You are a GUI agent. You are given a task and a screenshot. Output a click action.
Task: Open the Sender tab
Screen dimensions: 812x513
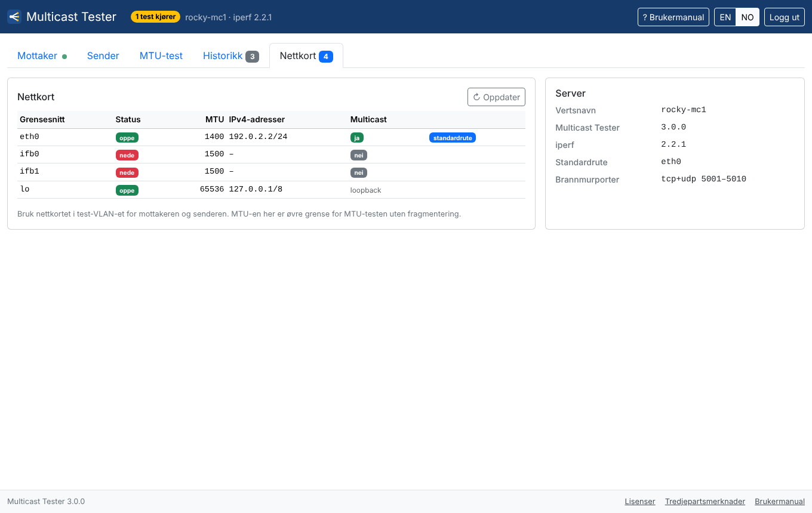point(103,55)
